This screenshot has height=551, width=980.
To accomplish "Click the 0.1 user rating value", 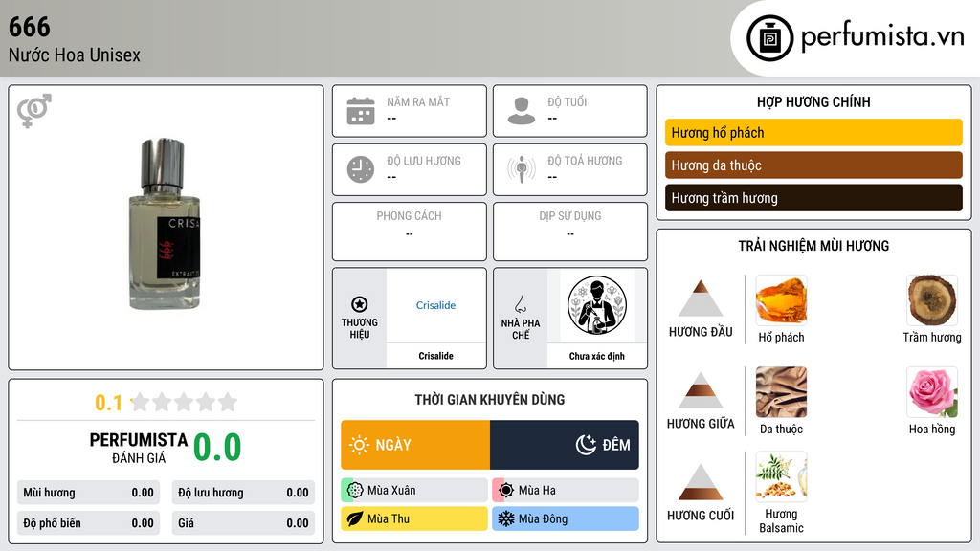I will tap(108, 403).
